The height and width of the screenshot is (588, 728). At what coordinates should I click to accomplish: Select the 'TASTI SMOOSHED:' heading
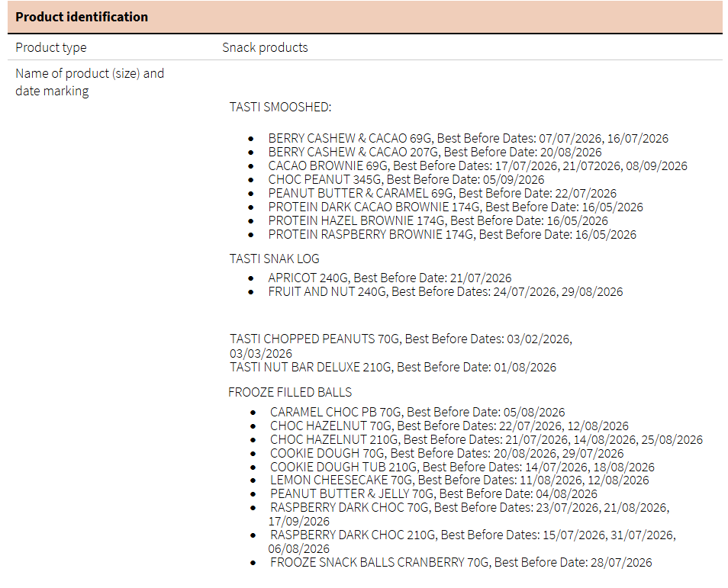(x=280, y=108)
